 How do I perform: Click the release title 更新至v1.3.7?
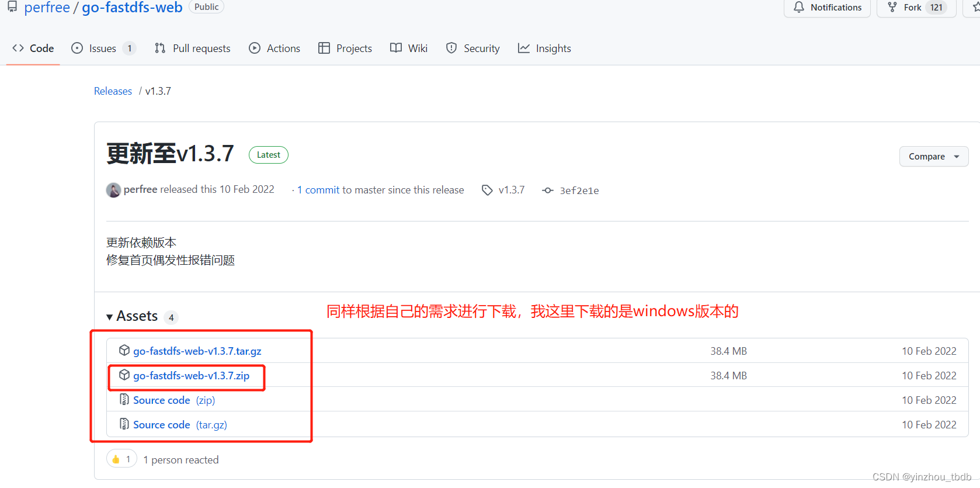click(x=170, y=154)
